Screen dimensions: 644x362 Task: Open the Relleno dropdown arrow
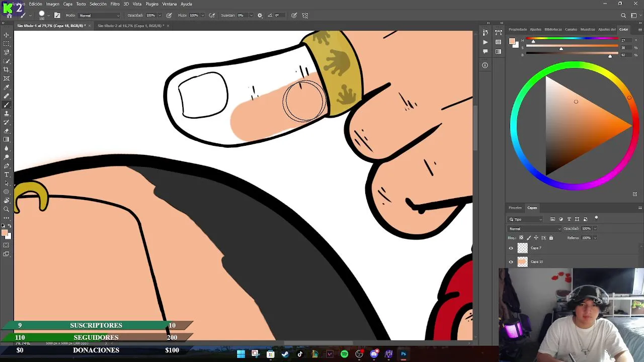595,238
